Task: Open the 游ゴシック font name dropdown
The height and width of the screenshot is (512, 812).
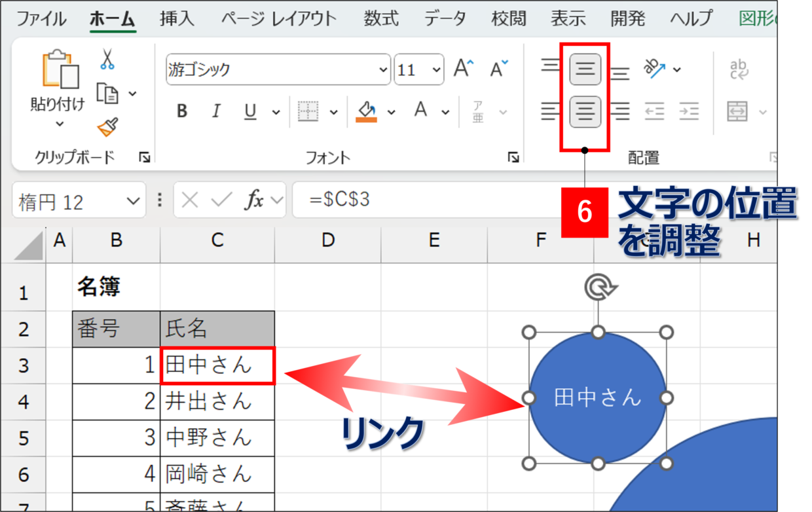Action: tap(384, 70)
